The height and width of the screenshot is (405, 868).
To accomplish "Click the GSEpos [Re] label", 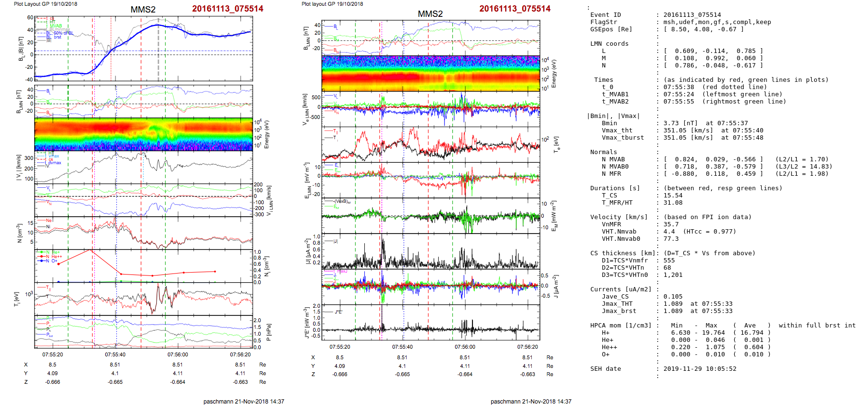I will [611, 29].
